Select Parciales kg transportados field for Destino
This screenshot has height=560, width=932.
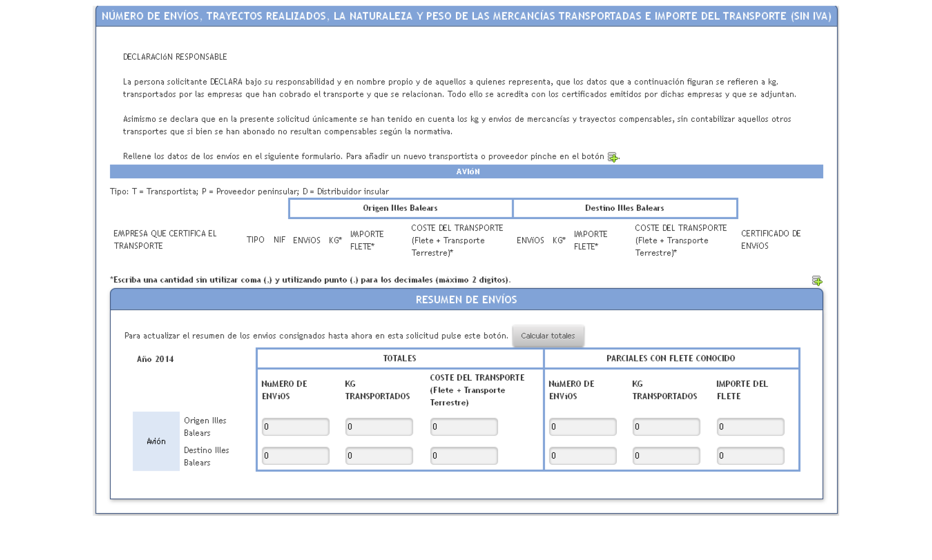tap(666, 456)
